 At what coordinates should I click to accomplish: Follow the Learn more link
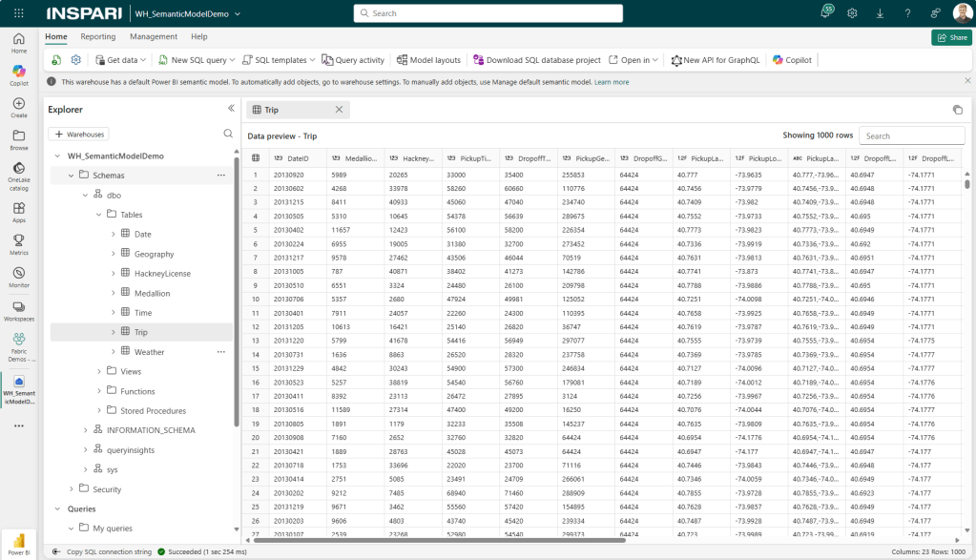coord(612,82)
